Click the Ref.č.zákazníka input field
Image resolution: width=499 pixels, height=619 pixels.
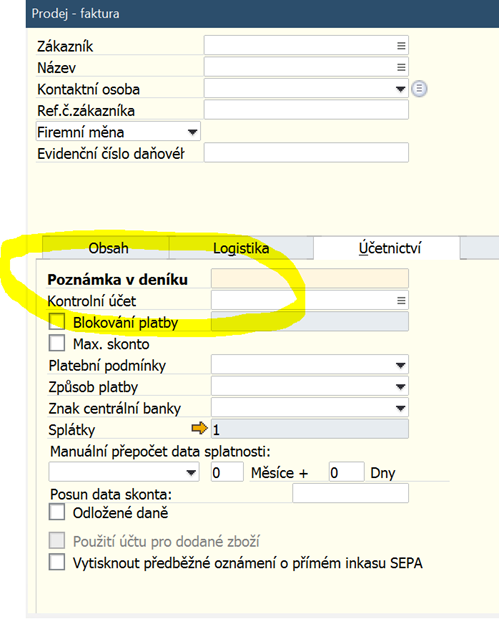tap(306, 110)
